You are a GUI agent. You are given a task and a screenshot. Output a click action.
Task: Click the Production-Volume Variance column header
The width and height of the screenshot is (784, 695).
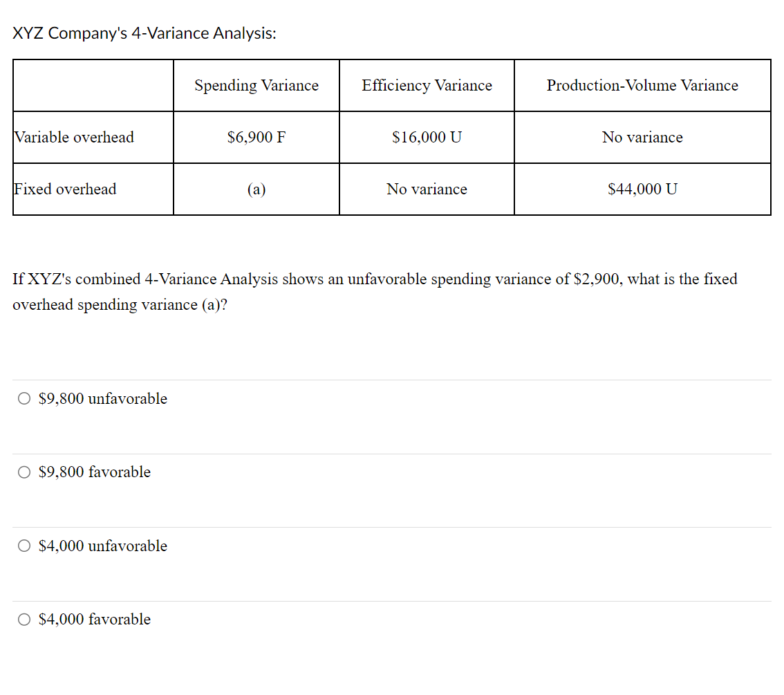pyautogui.click(x=642, y=85)
